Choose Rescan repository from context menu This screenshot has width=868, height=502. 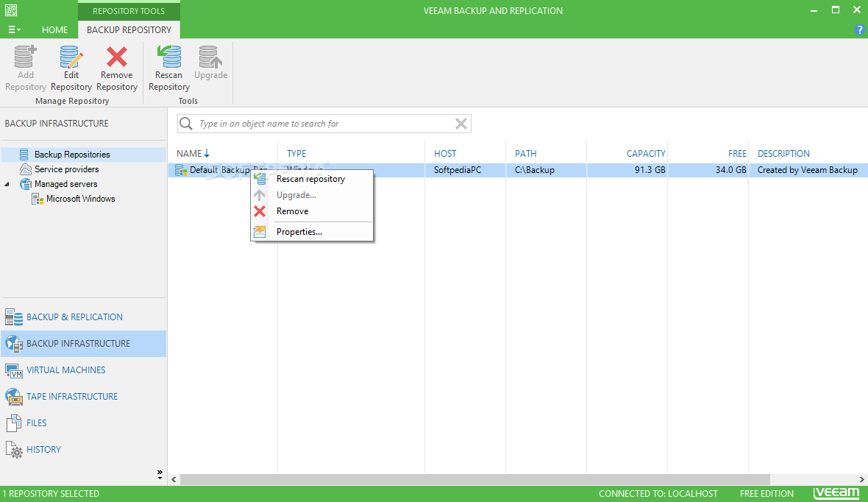pyautogui.click(x=310, y=179)
